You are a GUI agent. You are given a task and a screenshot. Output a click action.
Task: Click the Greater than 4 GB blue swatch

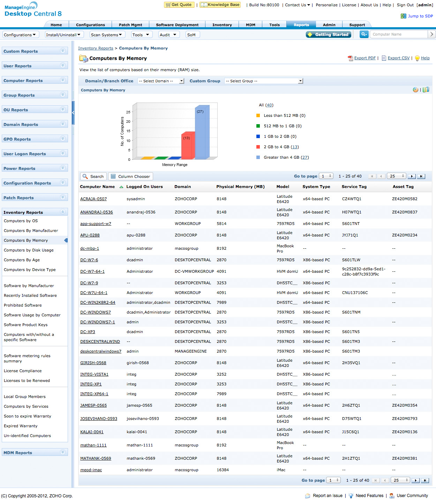[258, 157]
